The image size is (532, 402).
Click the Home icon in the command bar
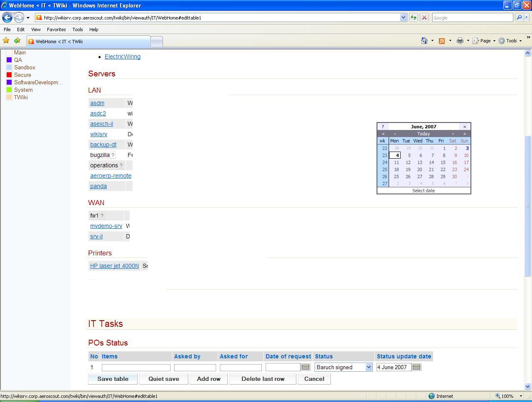click(424, 41)
